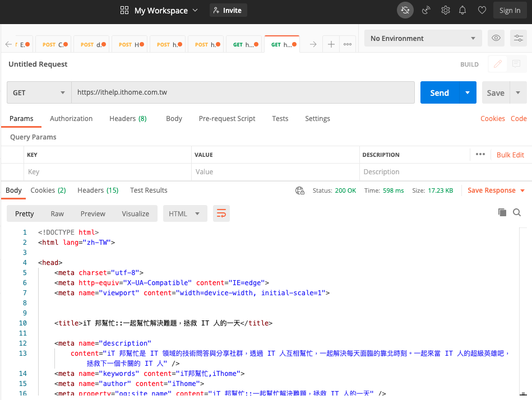Open the GET method dropdown
532x400 pixels.
coord(39,92)
